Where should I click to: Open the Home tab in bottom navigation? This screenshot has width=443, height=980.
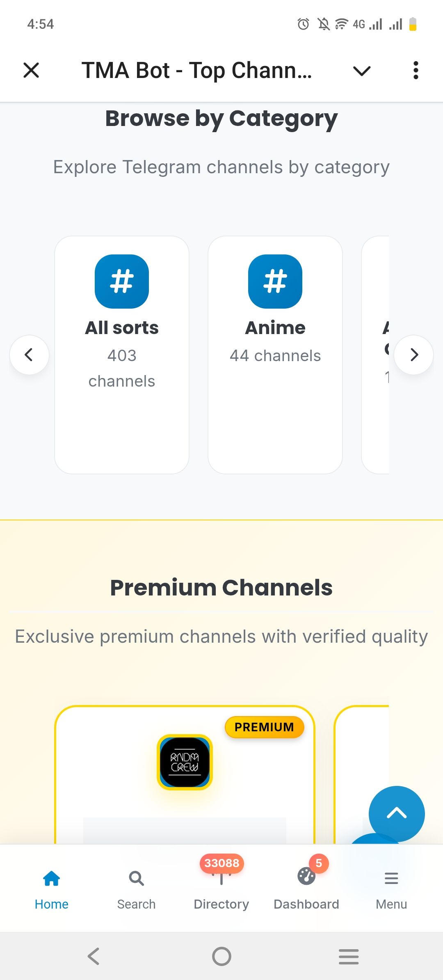point(51,886)
